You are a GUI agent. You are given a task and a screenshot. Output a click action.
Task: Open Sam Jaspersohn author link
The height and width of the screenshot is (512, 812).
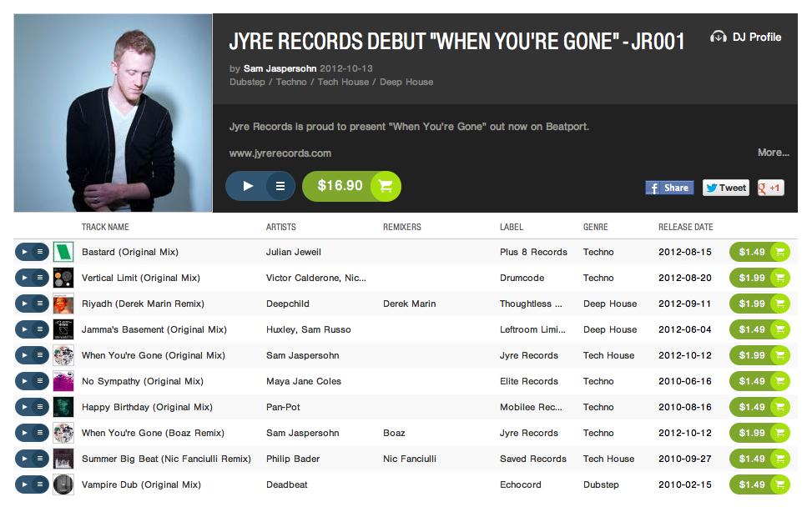(280, 68)
